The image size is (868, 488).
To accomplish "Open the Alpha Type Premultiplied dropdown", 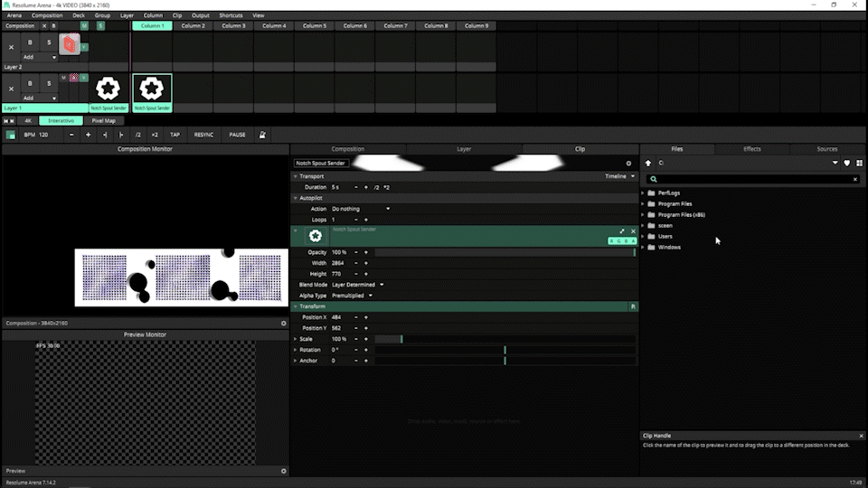I will (352, 296).
